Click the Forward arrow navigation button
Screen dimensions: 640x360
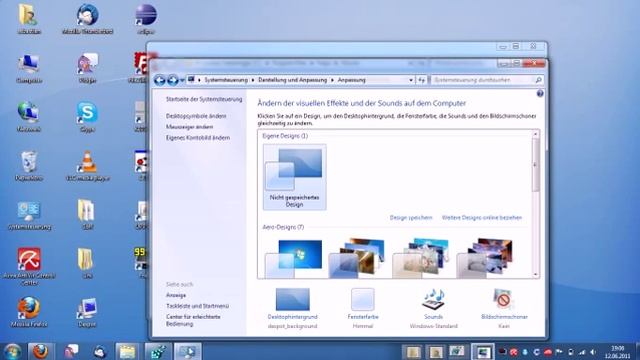coord(173,80)
